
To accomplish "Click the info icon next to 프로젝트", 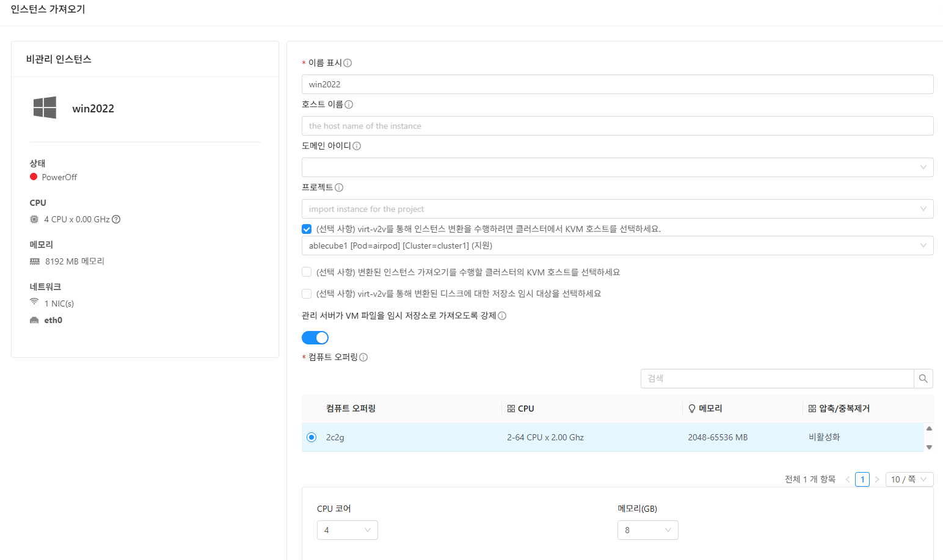I will click(339, 187).
